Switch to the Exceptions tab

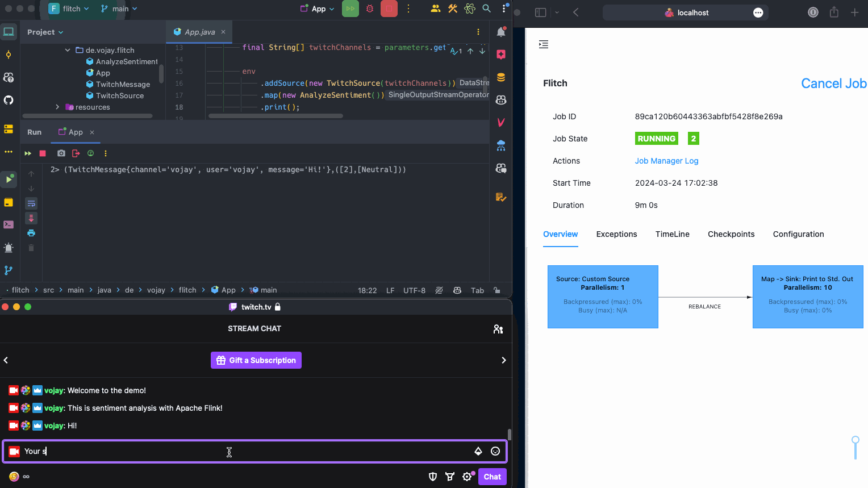click(x=616, y=234)
